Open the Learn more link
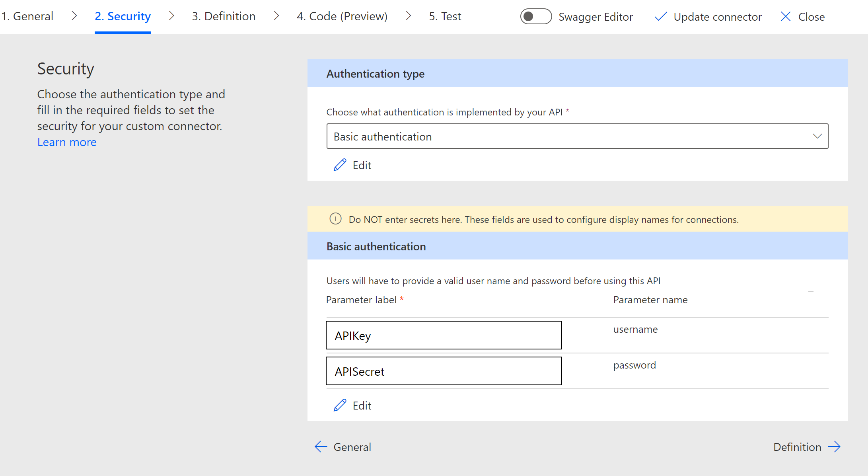The image size is (868, 476). pos(67,142)
